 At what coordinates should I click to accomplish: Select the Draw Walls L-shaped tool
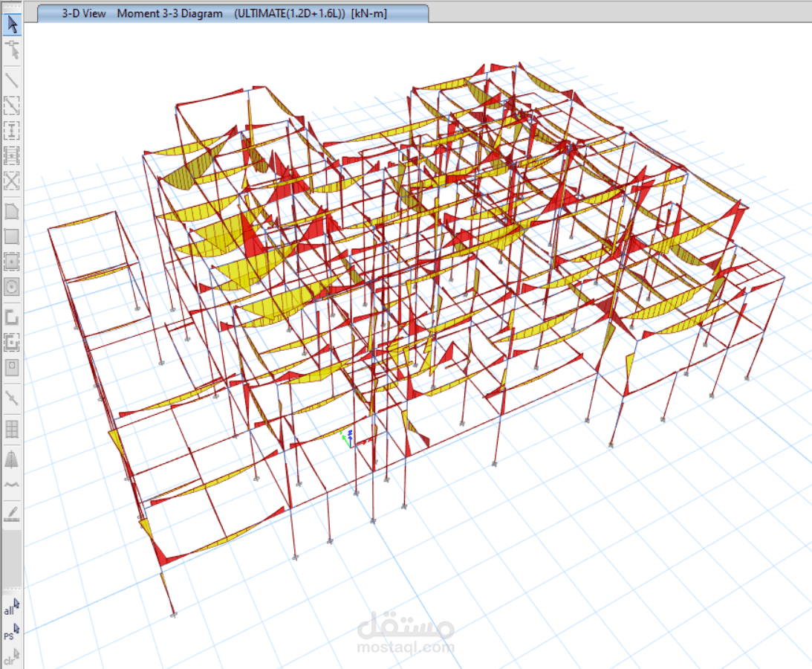click(12, 317)
